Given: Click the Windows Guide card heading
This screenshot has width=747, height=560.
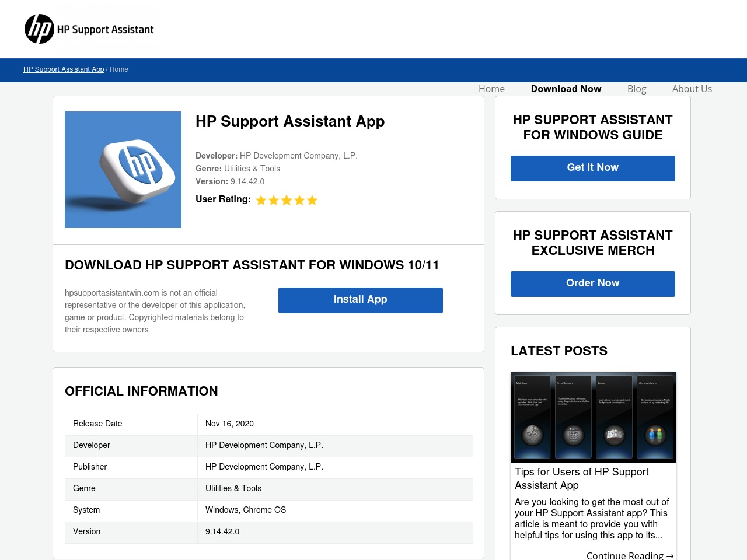Looking at the screenshot, I should (593, 127).
